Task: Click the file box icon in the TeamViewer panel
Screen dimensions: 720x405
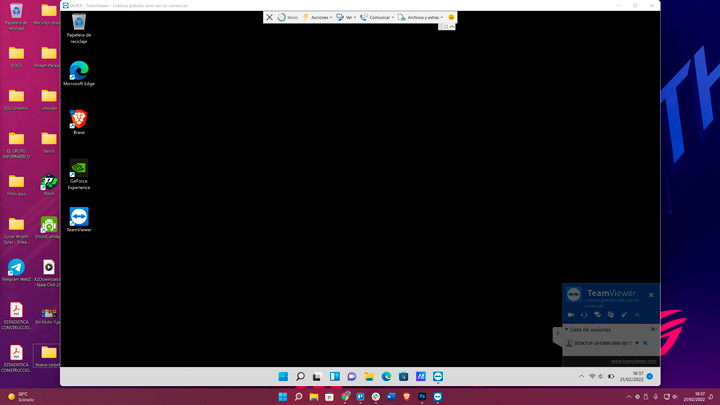Action: (x=611, y=315)
